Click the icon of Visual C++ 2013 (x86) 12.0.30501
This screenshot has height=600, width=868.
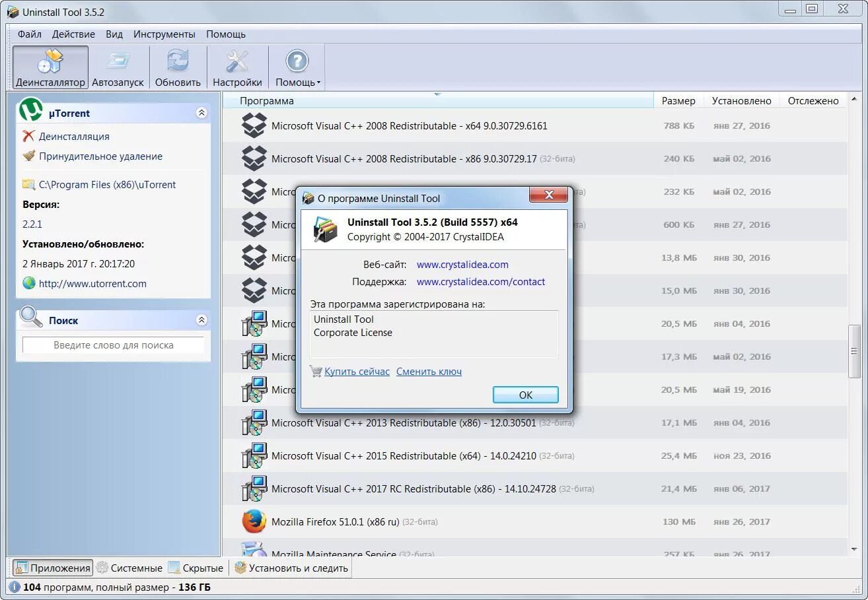tap(254, 422)
